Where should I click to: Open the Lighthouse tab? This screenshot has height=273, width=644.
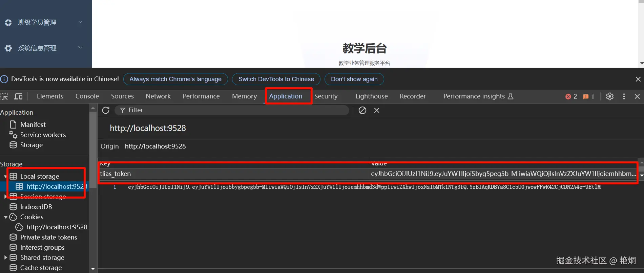tap(372, 96)
